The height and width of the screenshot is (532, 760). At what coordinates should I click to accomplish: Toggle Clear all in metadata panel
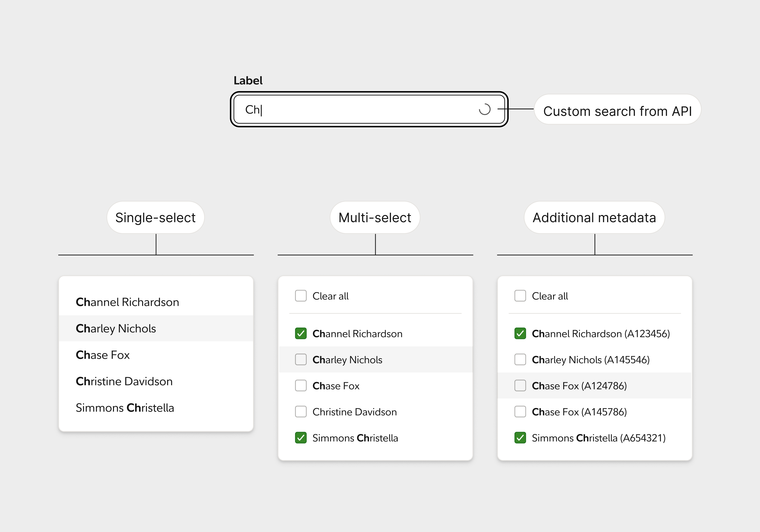(520, 296)
